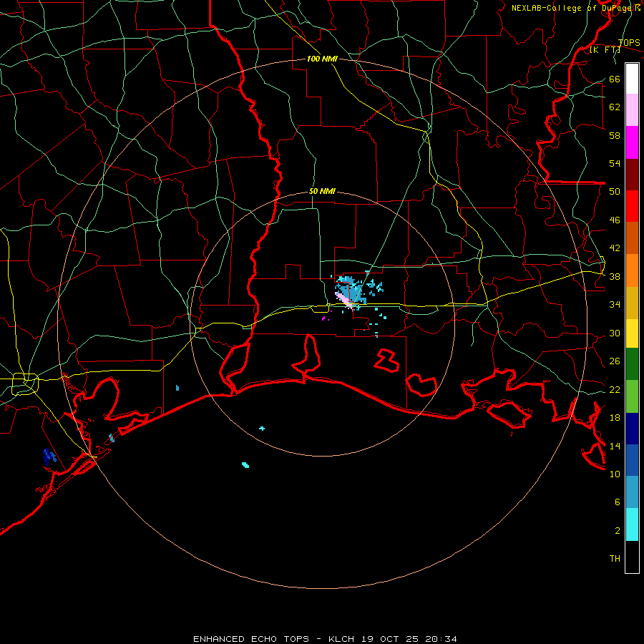644x644 pixels.
Task: Click the '50 NMI' range ring label
Action: pos(322,191)
